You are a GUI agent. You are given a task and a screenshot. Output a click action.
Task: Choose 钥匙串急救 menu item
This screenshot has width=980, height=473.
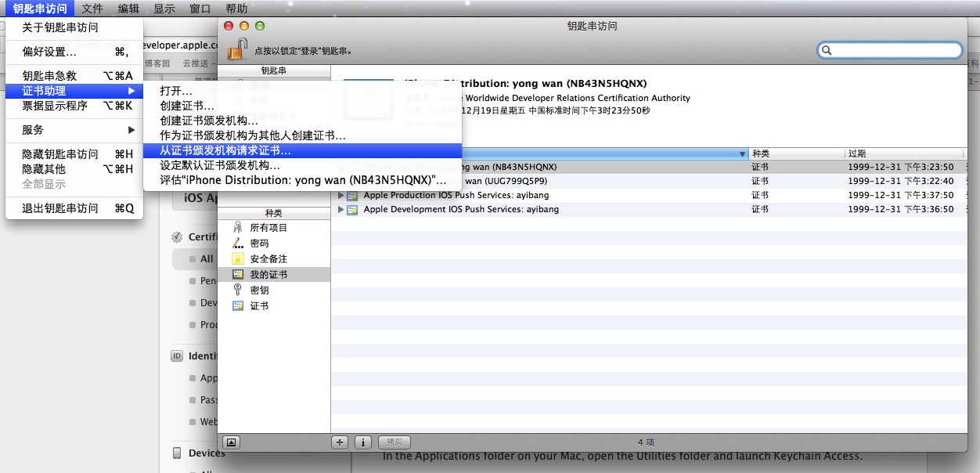(74, 76)
